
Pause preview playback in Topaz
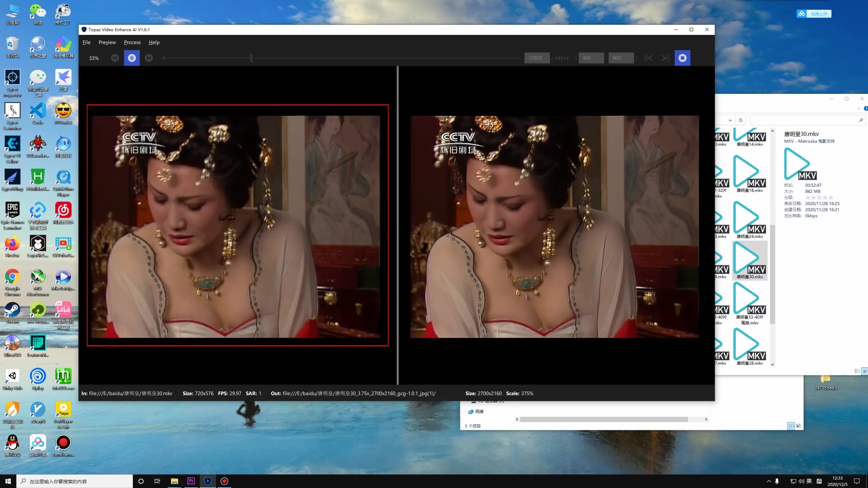(x=132, y=58)
